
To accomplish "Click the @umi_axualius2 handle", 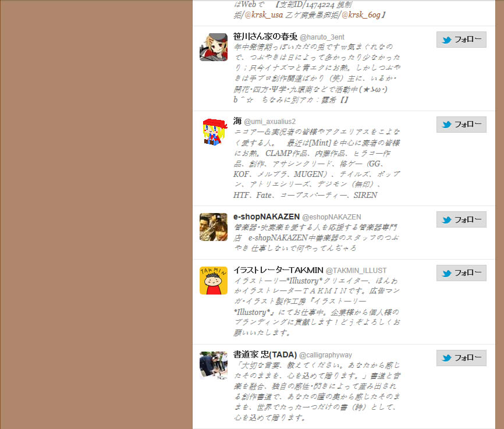I will [269, 122].
